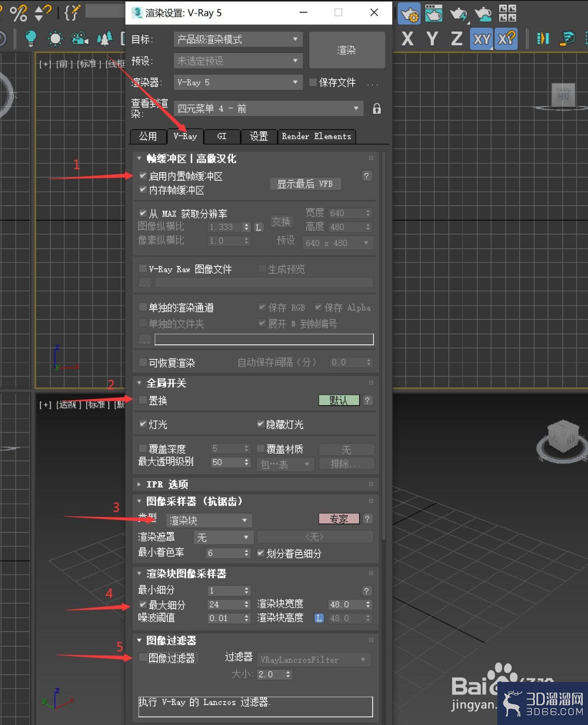Toggle 启用内置帧缓冲区 checkbox
The width and height of the screenshot is (588, 725).
(x=143, y=175)
